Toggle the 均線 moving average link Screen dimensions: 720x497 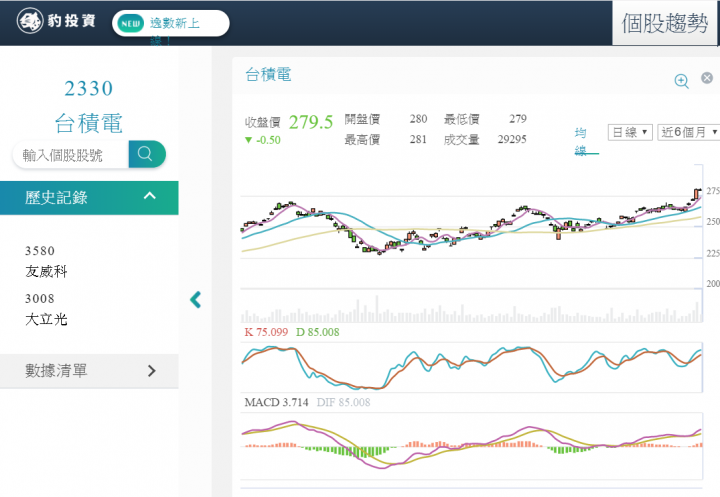(x=580, y=142)
